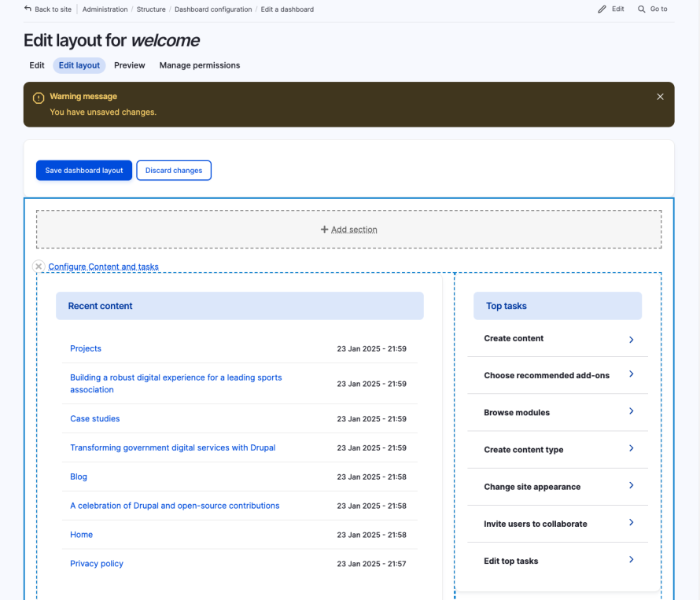Viewport: 700px width, 600px height.
Task: Open the Manage permissions tab
Action: [200, 65]
